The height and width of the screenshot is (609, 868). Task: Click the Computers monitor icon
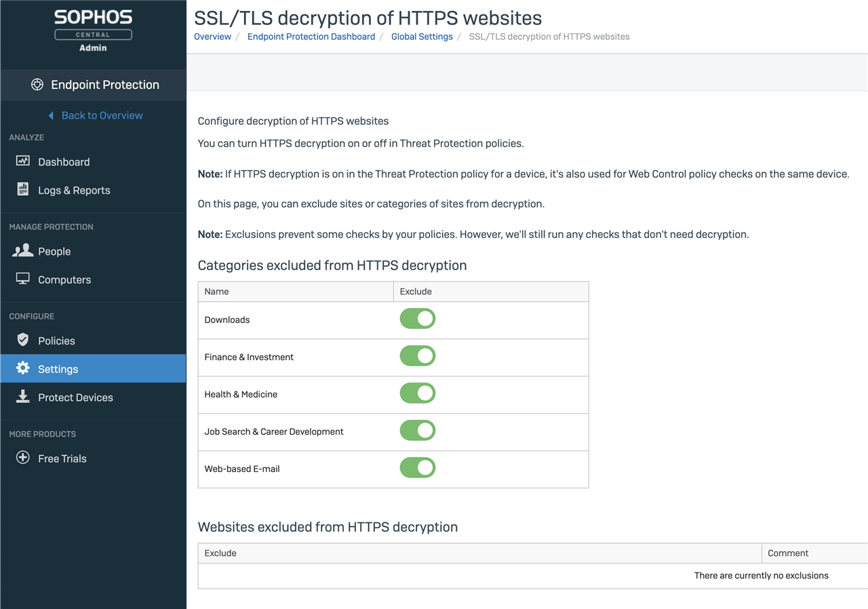[23, 279]
